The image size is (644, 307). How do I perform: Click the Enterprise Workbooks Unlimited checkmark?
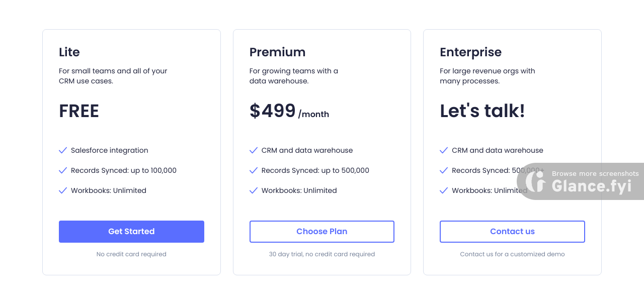[x=444, y=190]
